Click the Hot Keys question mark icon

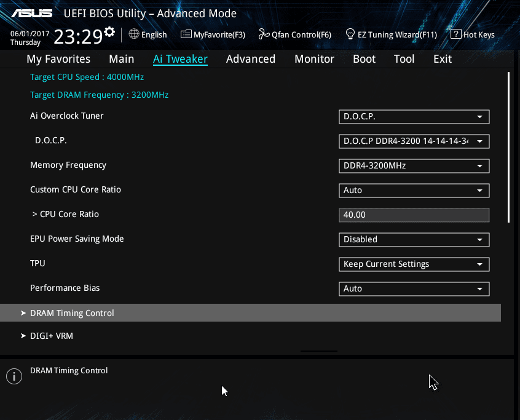coord(455,34)
